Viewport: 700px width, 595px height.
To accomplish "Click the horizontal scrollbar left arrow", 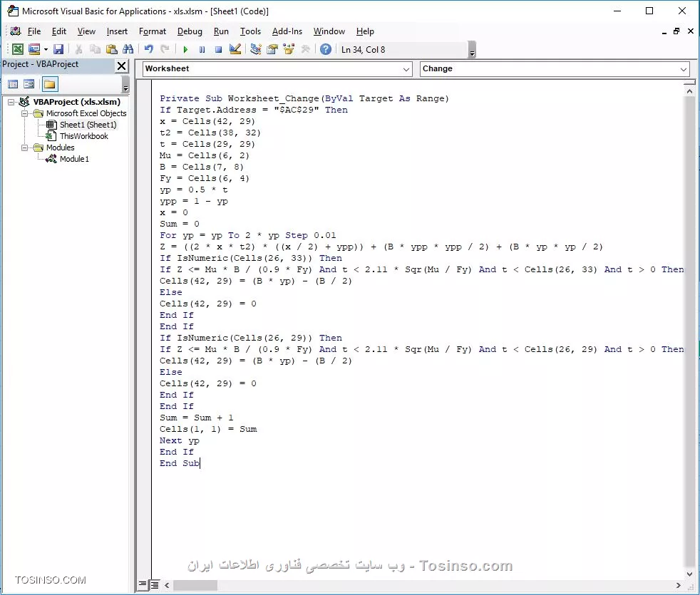I will tap(167, 585).
